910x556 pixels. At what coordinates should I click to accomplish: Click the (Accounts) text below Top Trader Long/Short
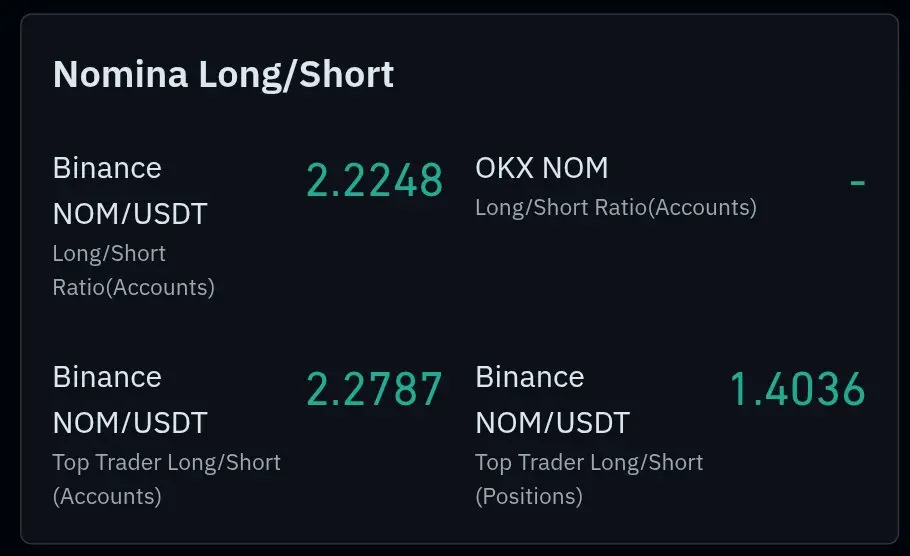click(107, 496)
